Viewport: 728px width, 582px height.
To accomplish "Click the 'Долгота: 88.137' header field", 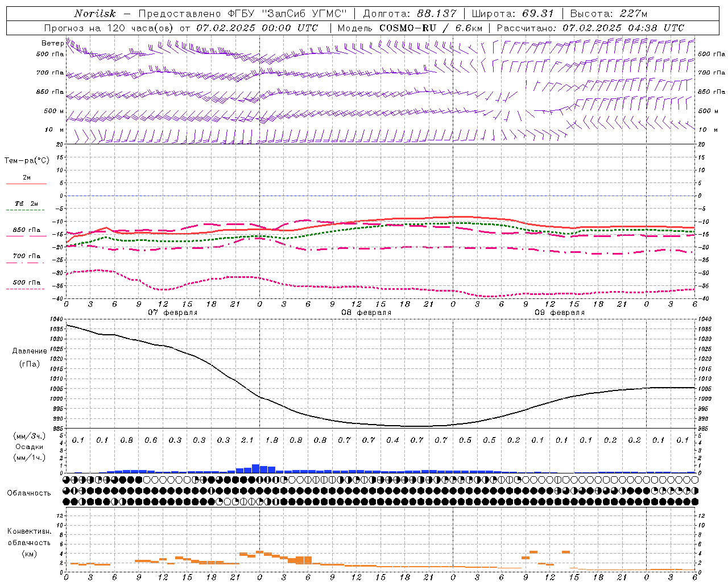I will (409, 14).
